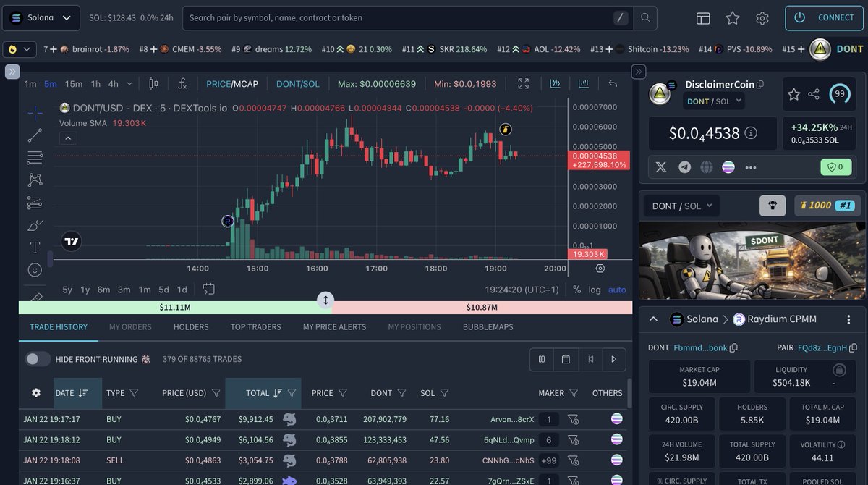Open the emoji icons tool

coord(35,270)
